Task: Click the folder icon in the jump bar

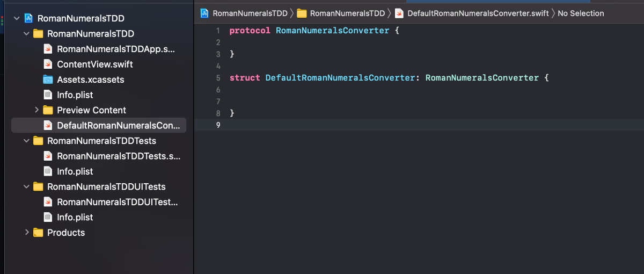Action: 302,13
